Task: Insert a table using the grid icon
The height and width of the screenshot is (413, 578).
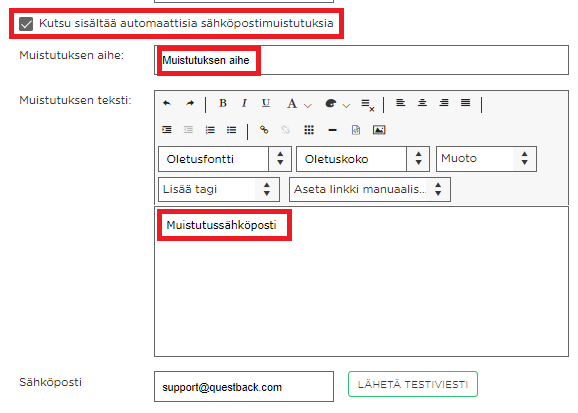Action: pyautogui.click(x=309, y=130)
